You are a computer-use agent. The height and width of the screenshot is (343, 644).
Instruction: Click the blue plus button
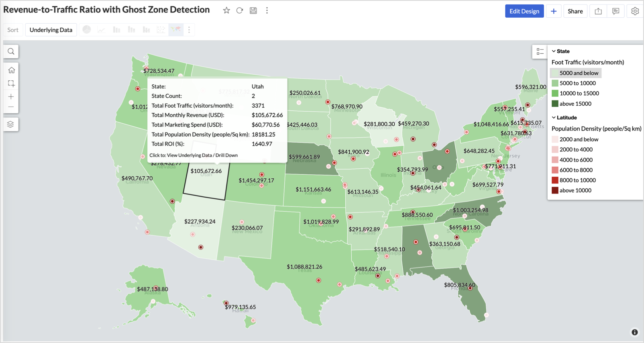click(554, 11)
